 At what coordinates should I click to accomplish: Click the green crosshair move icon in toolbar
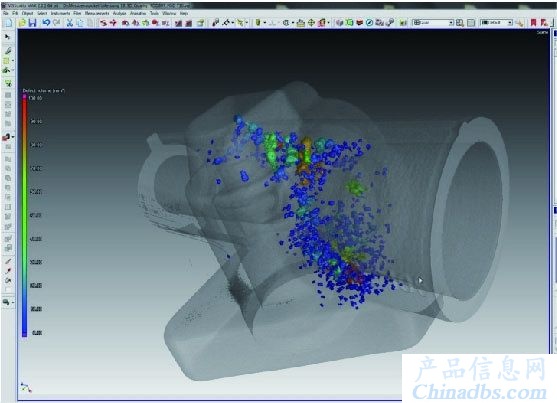(x=311, y=23)
